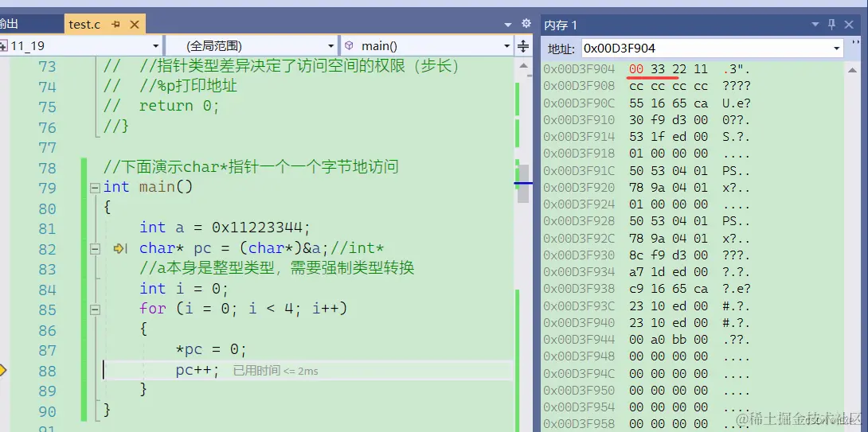The height and width of the screenshot is (432, 868).
Task: Click line number 87 in gutter
Action: [48, 351]
